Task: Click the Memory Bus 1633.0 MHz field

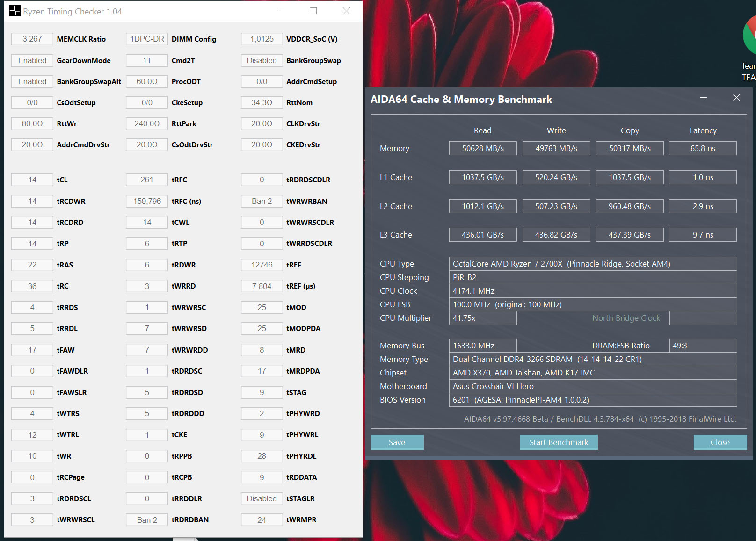Action: (x=483, y=346)
